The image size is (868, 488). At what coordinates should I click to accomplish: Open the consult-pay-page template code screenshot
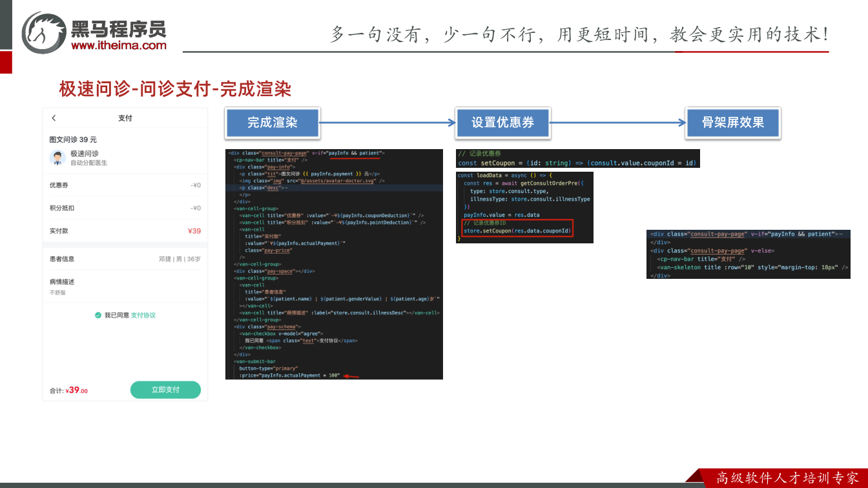point(334,264)
